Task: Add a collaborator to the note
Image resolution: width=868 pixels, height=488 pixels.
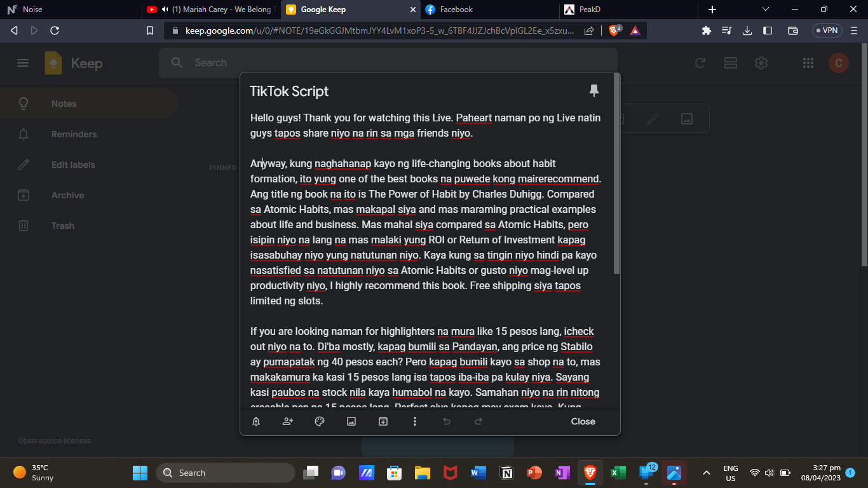Action: click(x=288, y=421)
